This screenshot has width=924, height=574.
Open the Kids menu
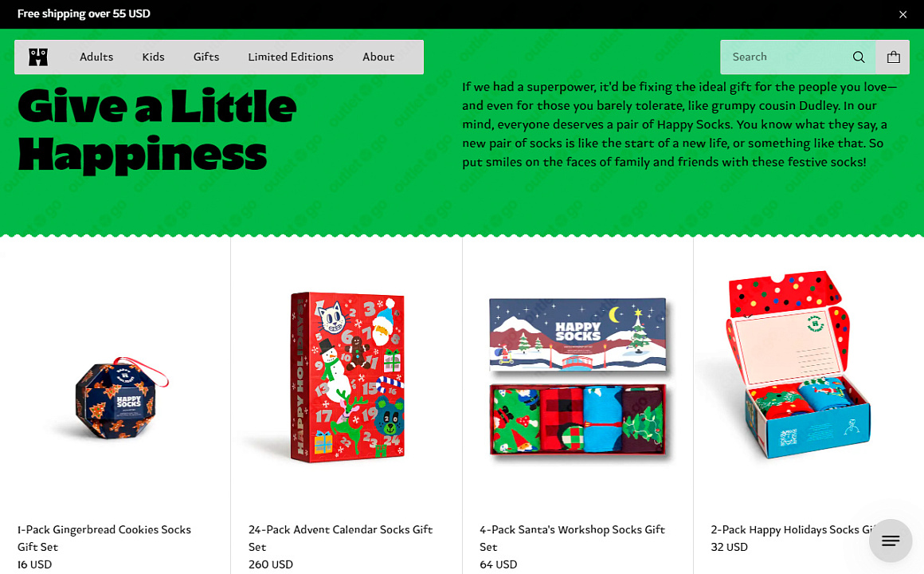[153, 57]
